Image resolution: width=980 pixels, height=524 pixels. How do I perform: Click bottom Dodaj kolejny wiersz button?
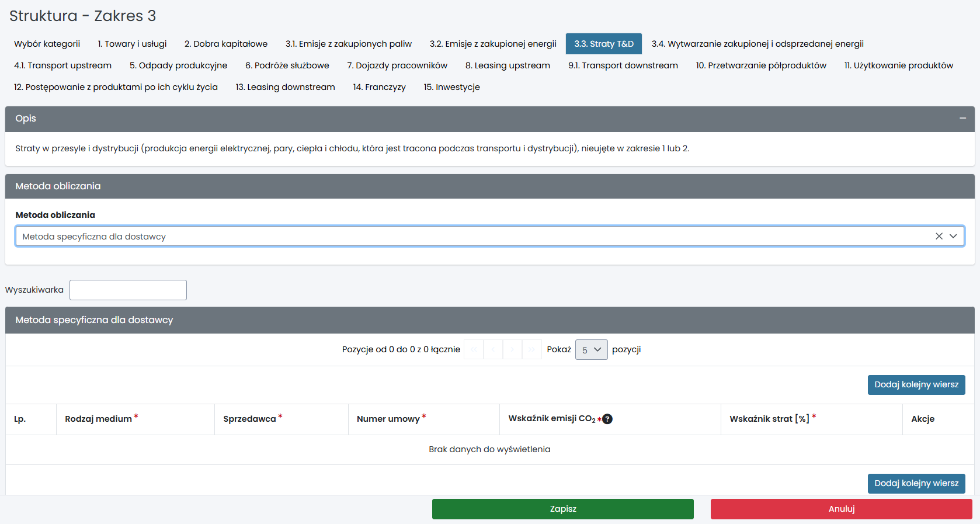click(x=916, y=483)
